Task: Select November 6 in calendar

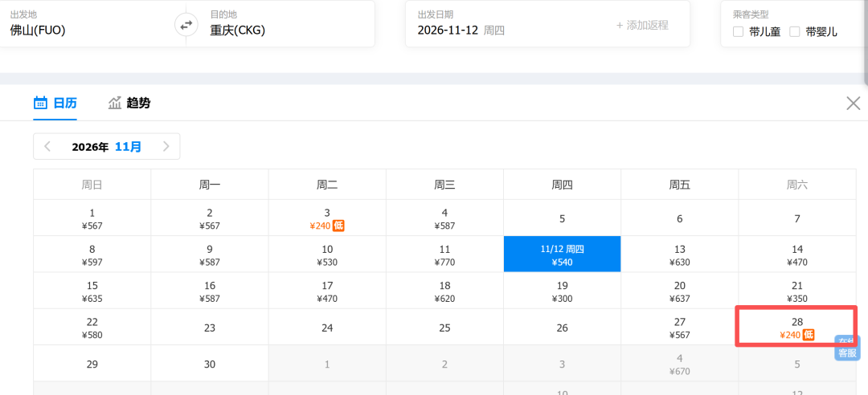Action: coord(680,218)
